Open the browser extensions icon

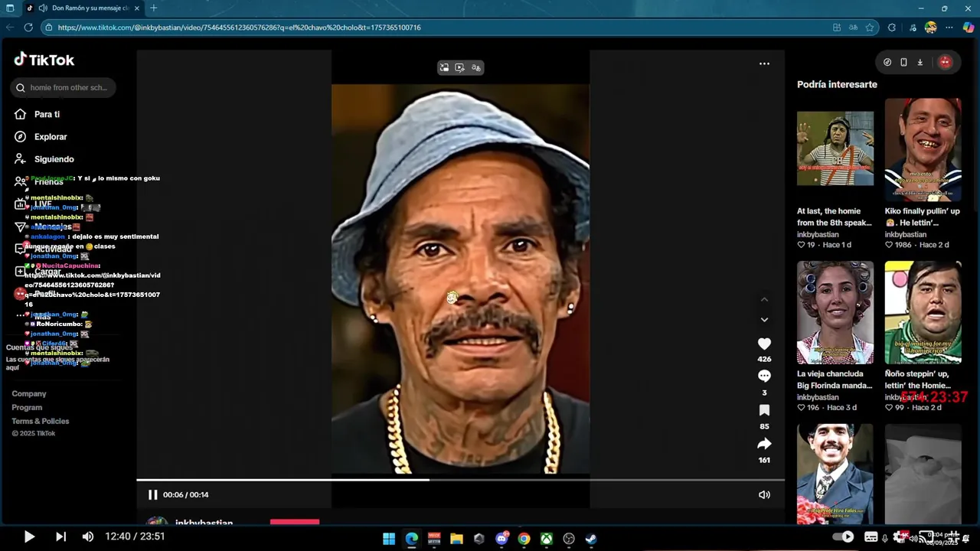click(891, 27)
